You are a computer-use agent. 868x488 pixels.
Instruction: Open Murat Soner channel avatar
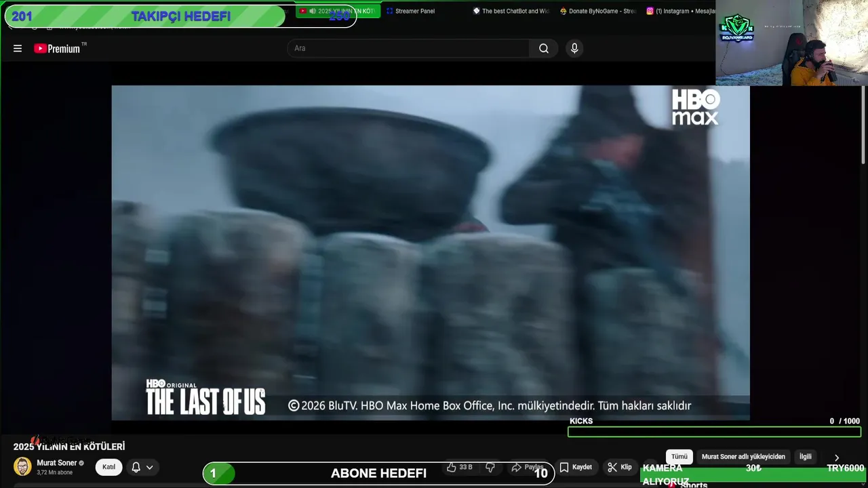[x=22, y=467]
